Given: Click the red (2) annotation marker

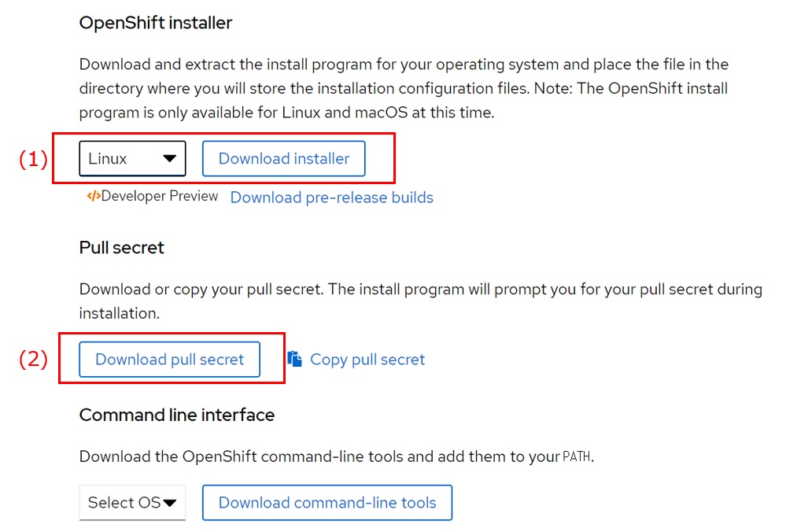Looking at the screenshot, I should pyautogui.click(x=33, y=360).
